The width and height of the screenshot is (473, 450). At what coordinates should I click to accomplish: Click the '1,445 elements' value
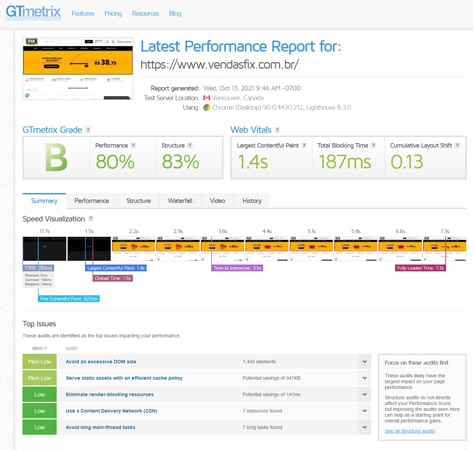pos(259,362)
